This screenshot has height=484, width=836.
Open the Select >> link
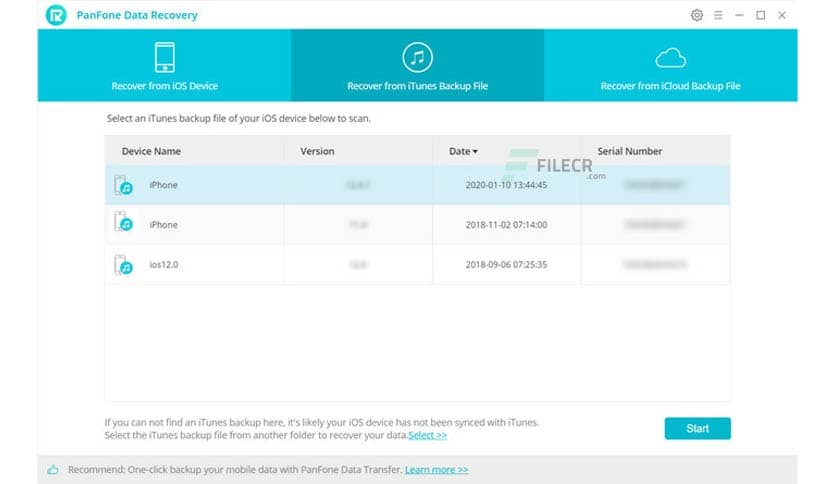pyautogui.click(x=428, y=435)
